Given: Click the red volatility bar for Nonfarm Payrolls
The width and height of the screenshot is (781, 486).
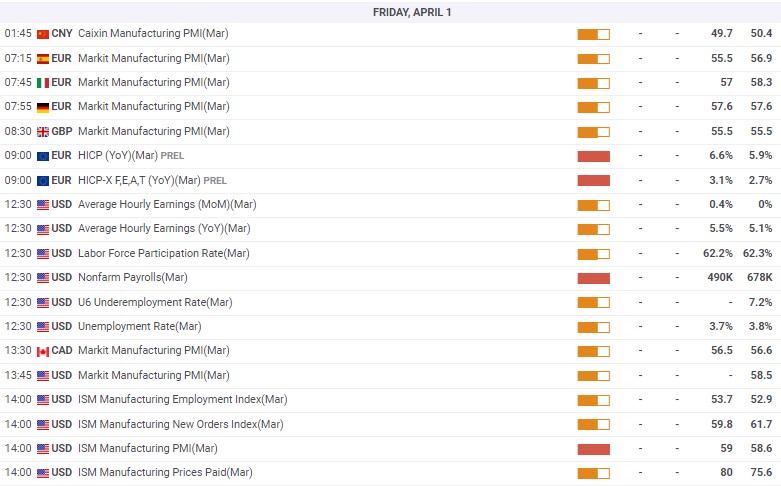Looking at the screenshot, I should coord(594,278).
